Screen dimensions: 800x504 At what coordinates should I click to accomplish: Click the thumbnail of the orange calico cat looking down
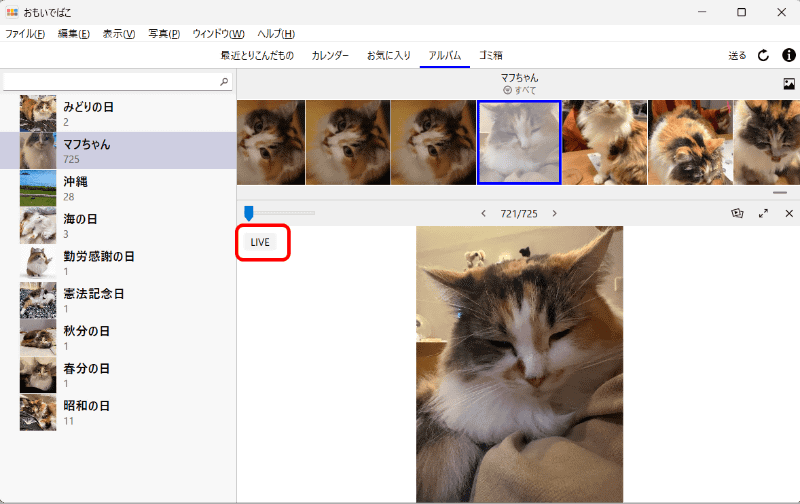(x=690, y=142)
